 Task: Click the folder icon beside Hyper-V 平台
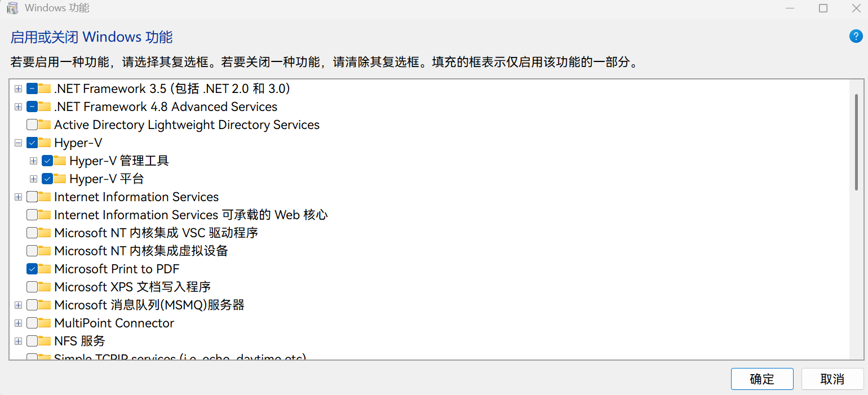coord(60,179)
